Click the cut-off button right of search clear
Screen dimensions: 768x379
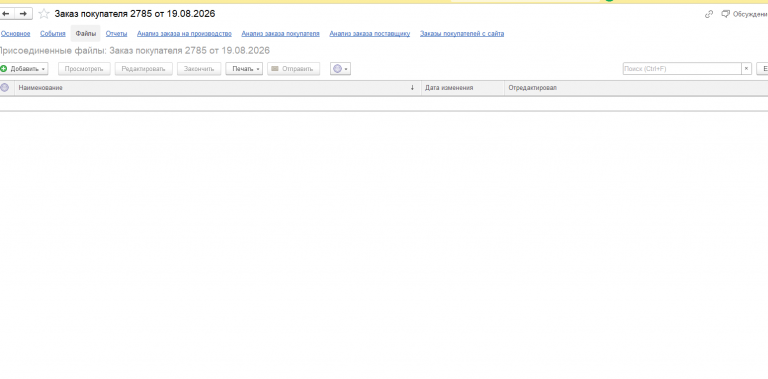point(763,69)
